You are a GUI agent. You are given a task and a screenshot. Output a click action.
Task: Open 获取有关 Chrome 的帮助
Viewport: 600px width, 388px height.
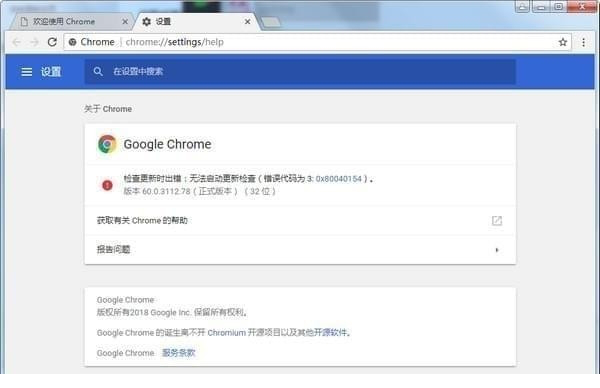[300, 220]
